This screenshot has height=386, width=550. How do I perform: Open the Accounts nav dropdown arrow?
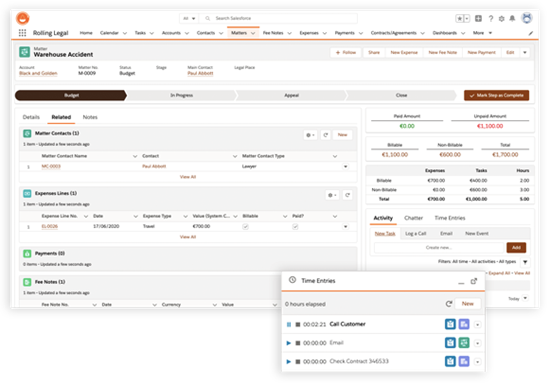187,33
